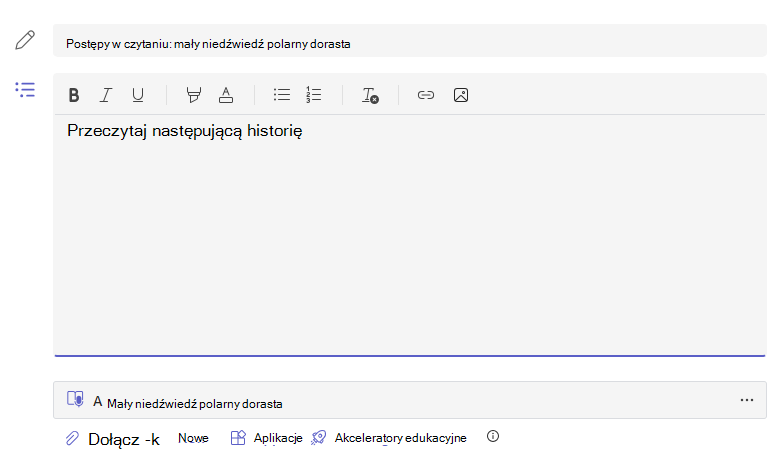This screenshot has width=784, height=457.
Task: Open the font color tool
Action: pyautogui.click(x=226, y=95)
